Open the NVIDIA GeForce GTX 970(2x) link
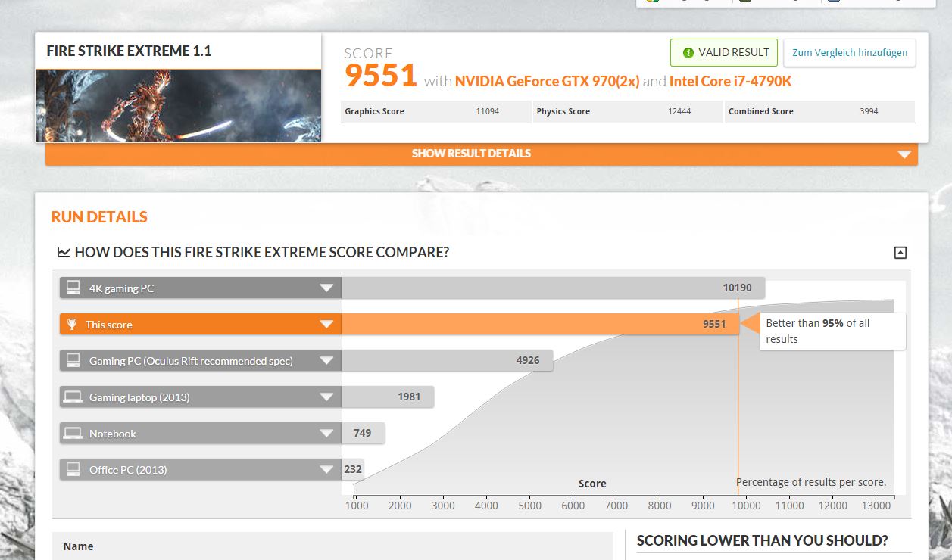This screenshot has width=952, height=560. click(x=547, y=81)
